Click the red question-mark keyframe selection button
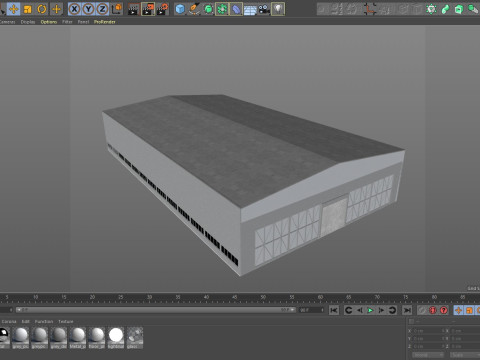 point(444,310)
